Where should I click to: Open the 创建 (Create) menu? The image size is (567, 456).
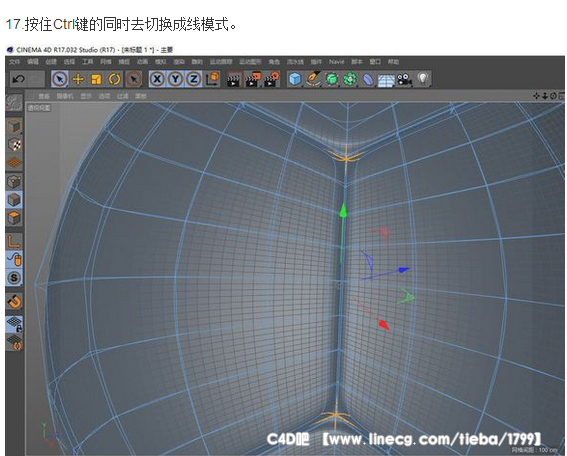(51, 62)
